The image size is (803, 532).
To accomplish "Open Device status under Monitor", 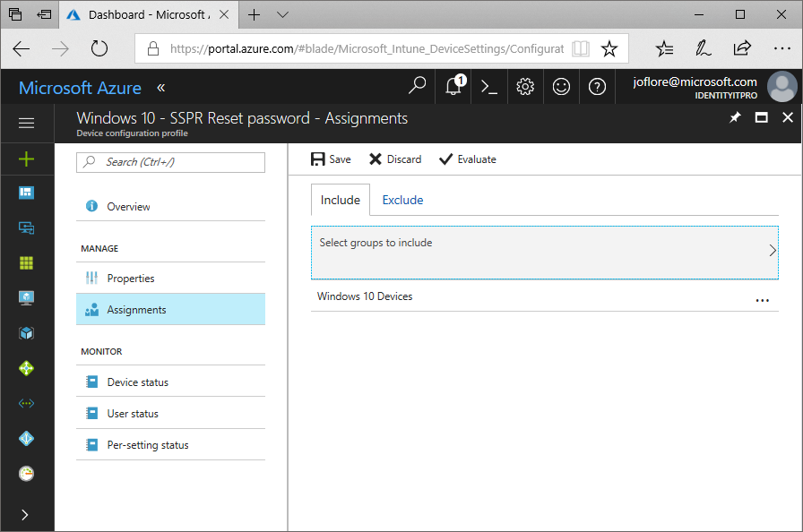I will (x=170, y=382).
